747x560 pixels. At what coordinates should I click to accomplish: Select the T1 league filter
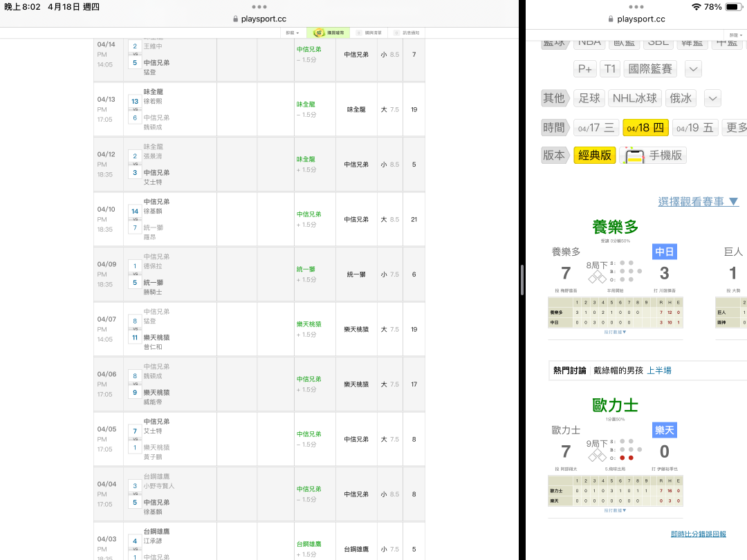[610, 69]
